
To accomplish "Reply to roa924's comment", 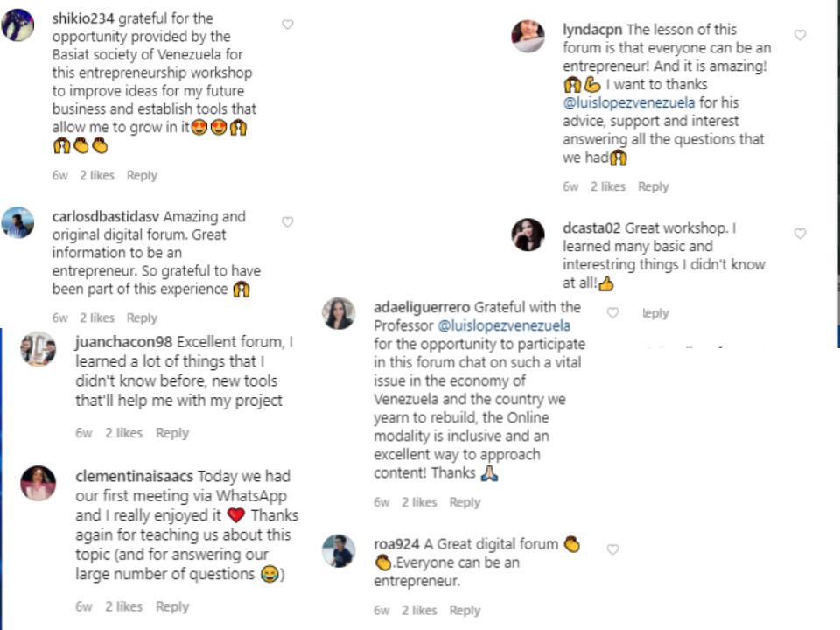I will 465,611.
